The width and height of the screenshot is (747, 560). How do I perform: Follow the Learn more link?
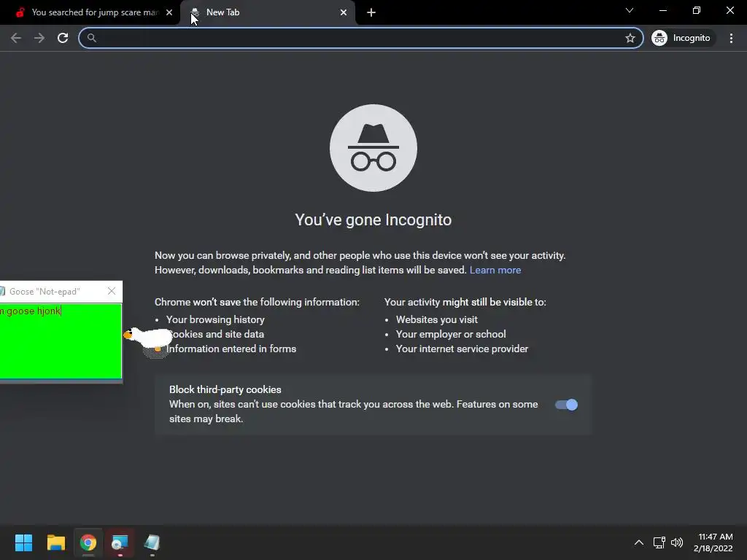click(x=495, y=270)
